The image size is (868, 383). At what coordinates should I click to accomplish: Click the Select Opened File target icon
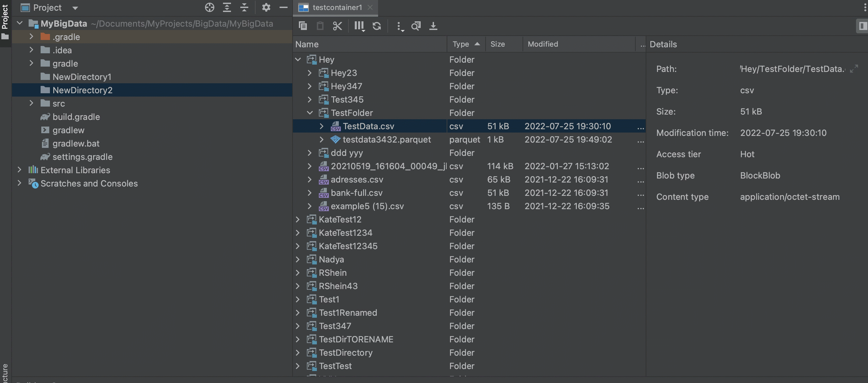pos(210,7)
